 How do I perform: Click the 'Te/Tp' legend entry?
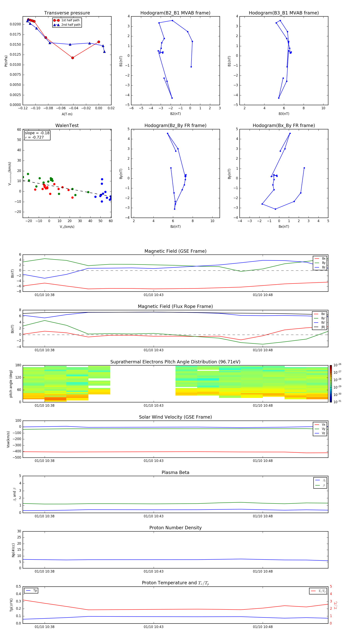[x=318, y=591]
